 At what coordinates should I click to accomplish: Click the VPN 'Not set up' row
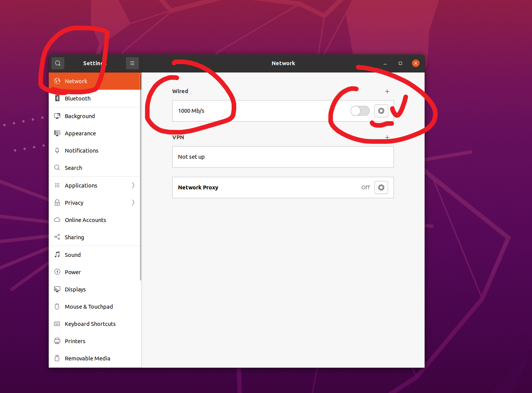click(x=283, y=157)
